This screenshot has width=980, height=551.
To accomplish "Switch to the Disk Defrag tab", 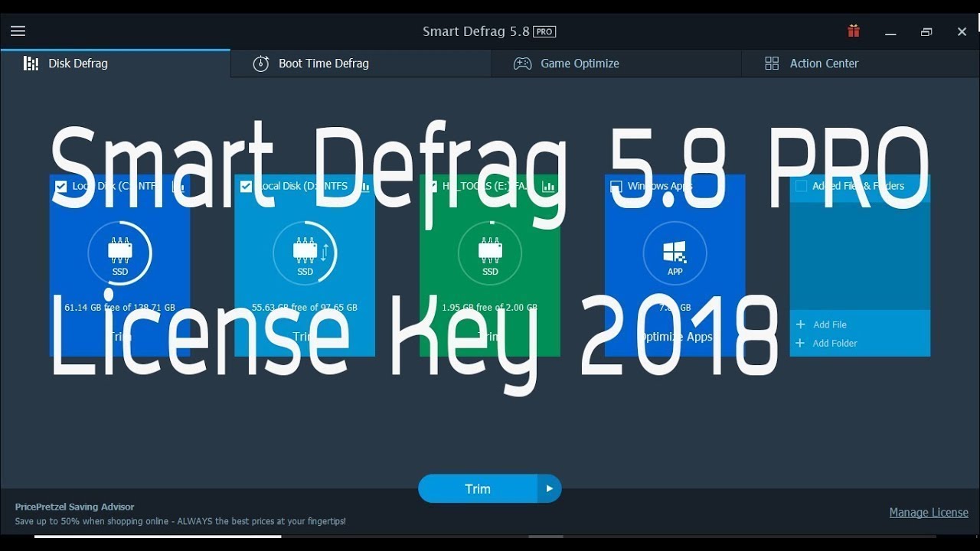I will click(x=115, y=64).
